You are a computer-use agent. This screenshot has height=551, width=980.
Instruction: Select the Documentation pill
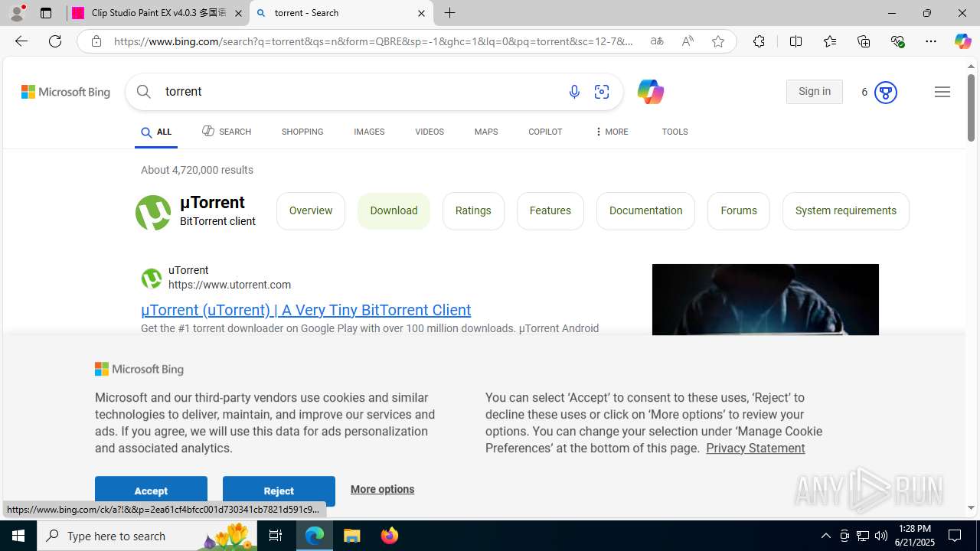pyautogui.click(x=645, y=211)
